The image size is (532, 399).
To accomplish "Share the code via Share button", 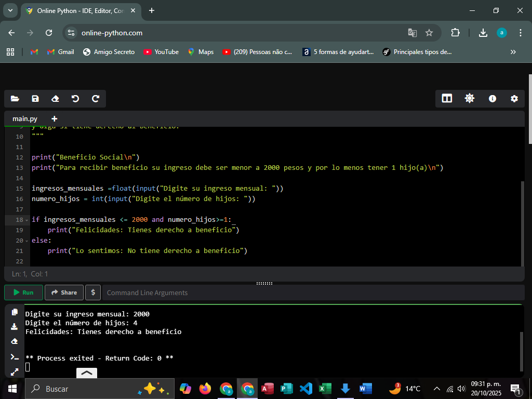I will 64,292.
